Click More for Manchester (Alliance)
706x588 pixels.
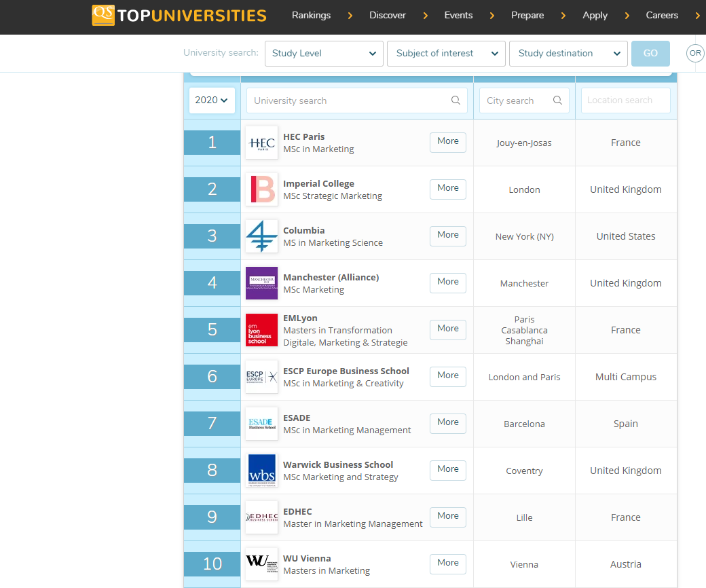coord(448,282)
